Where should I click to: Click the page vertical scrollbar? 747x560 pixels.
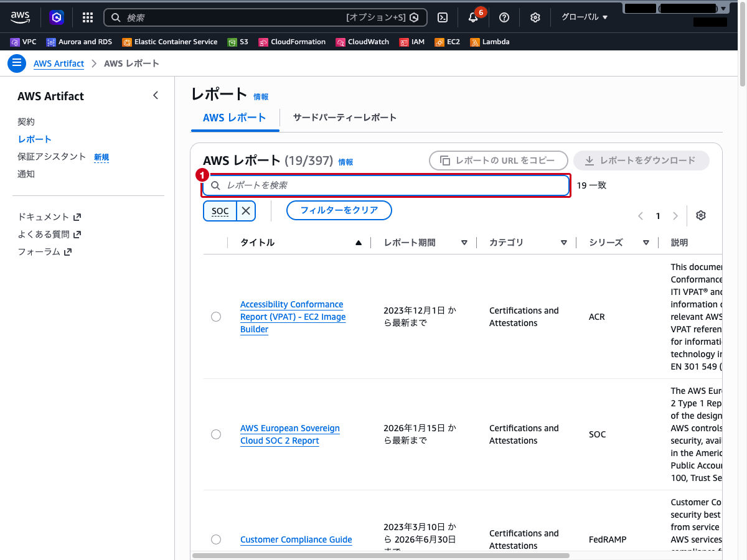[743, 45]
